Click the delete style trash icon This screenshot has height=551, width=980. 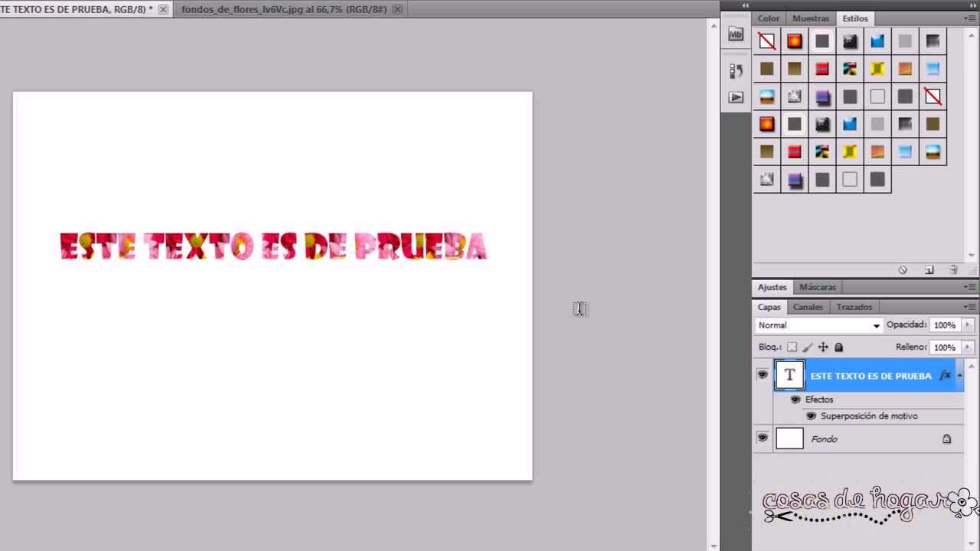953,270
